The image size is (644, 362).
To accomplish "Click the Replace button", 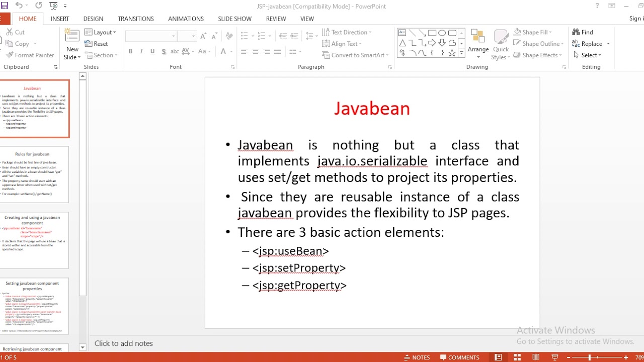I will (x=591, y=44).
